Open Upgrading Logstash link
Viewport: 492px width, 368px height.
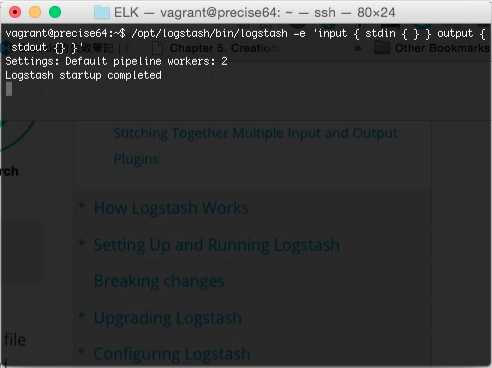[x=168, y=318]
